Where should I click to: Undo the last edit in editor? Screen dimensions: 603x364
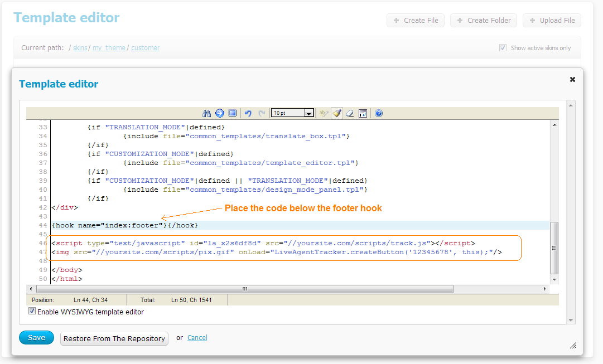[248, 113]
